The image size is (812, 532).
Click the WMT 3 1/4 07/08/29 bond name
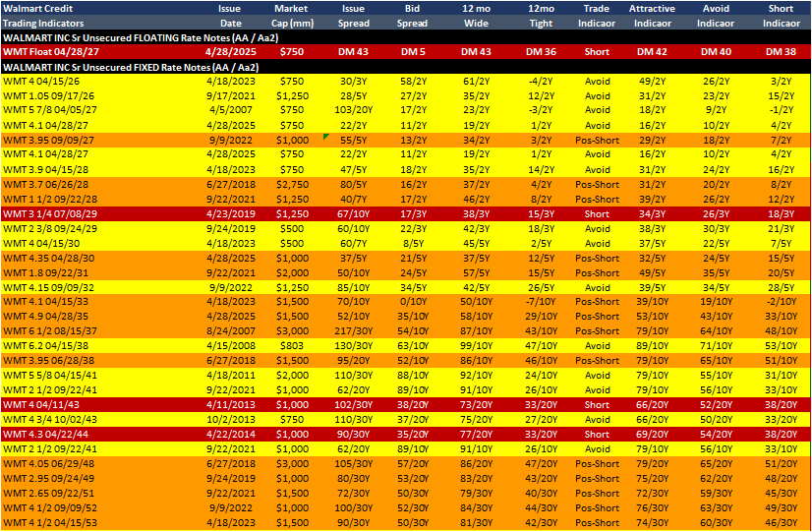(42, 214)
